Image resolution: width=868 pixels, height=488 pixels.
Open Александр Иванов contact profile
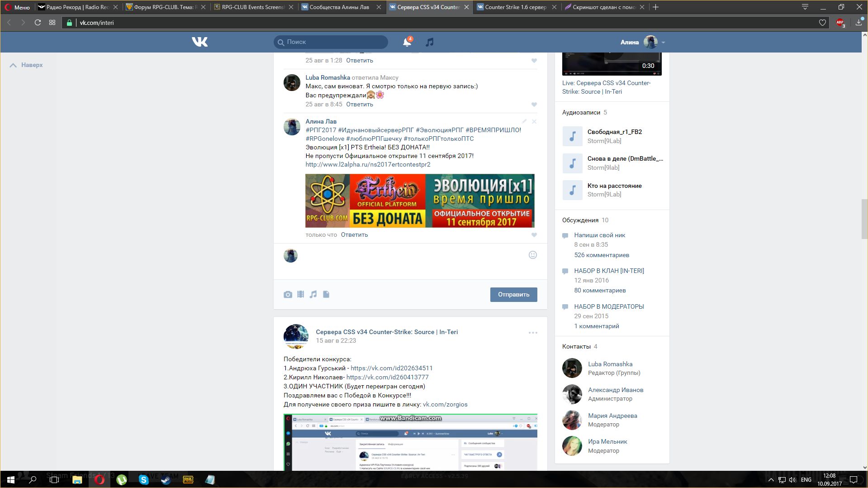coord(616,390)
